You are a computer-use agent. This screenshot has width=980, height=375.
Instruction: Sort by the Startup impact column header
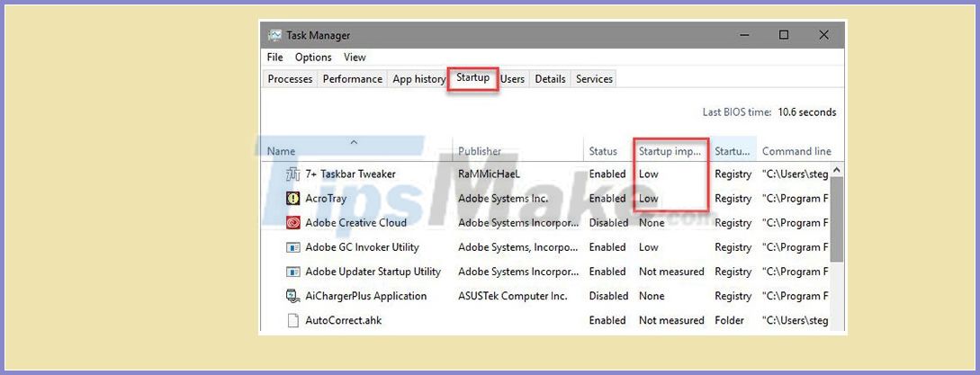click(x=670, y=150)
